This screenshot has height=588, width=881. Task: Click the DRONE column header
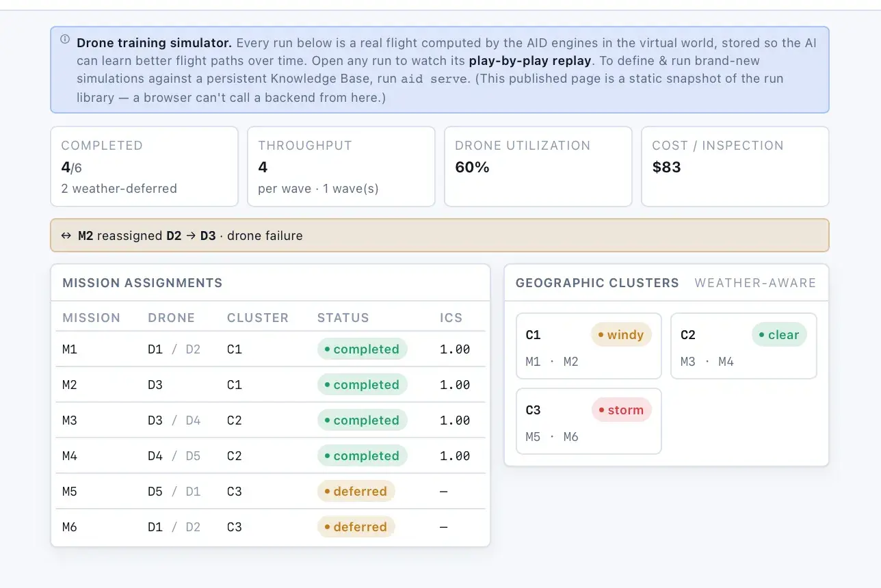pos(172,318)
